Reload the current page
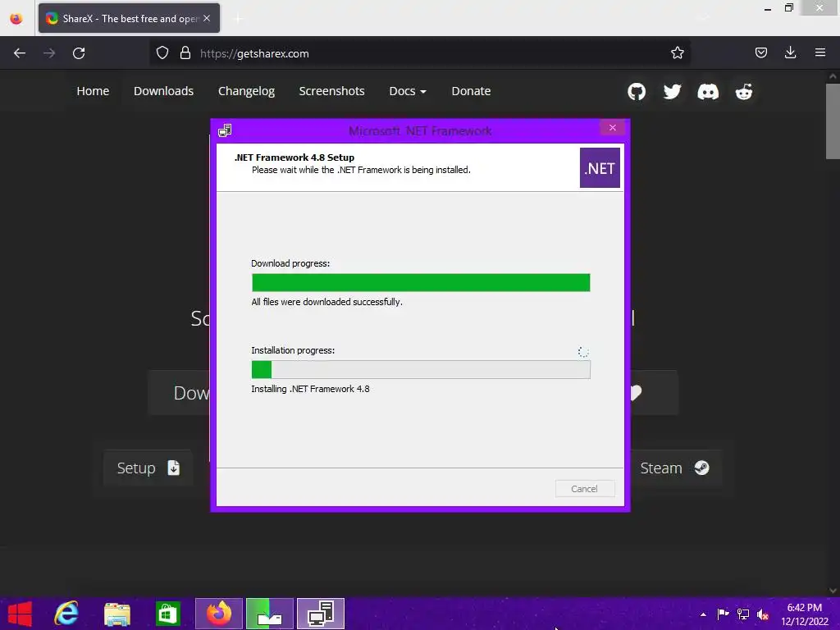The height and width of the screenshot is (630, 840). click(79, 53)
